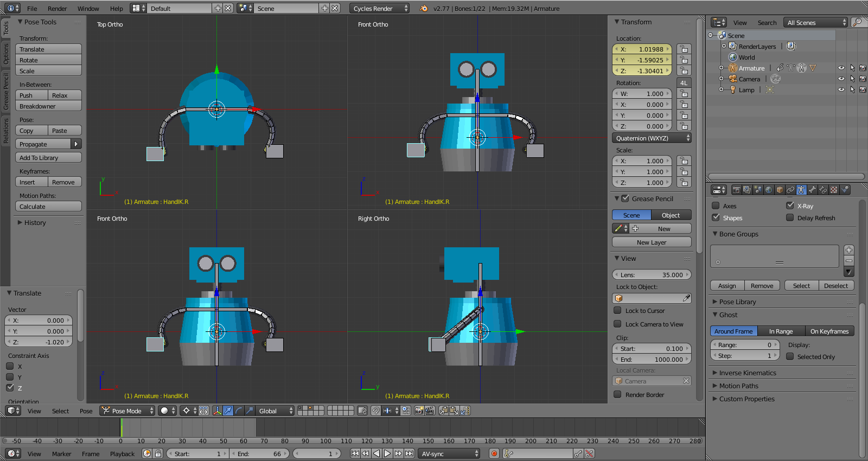Jump to the last frame in timeline
Image resolution: width=868 pixels, height=461 pixels.
tap(410, 453)
